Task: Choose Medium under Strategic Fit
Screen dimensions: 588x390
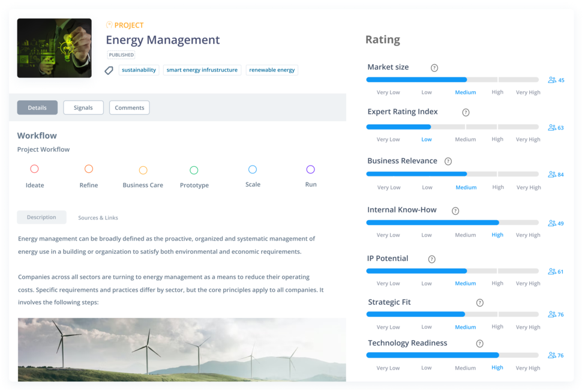Action: (466, 327)
